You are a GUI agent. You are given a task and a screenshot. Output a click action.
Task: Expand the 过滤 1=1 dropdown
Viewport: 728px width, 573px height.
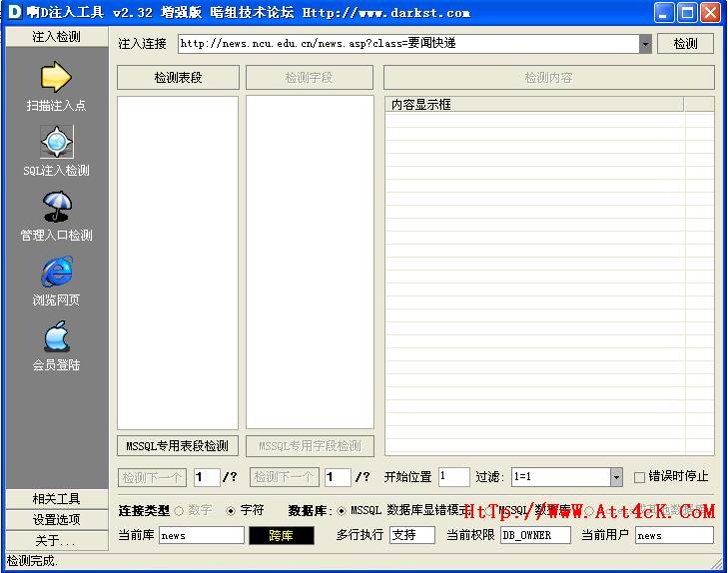click(616, 477)
